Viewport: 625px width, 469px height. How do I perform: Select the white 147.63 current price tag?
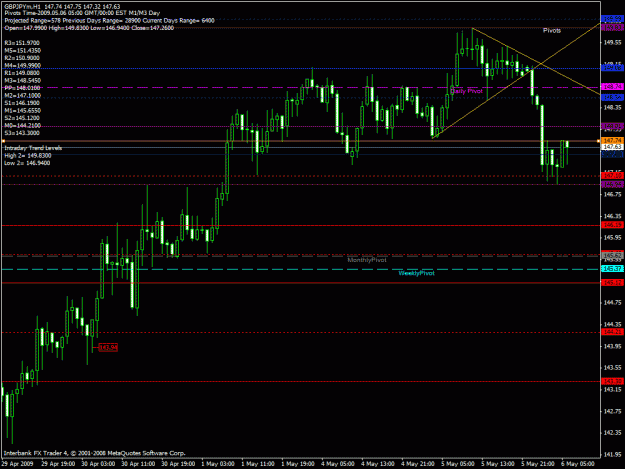coord(612,147)
